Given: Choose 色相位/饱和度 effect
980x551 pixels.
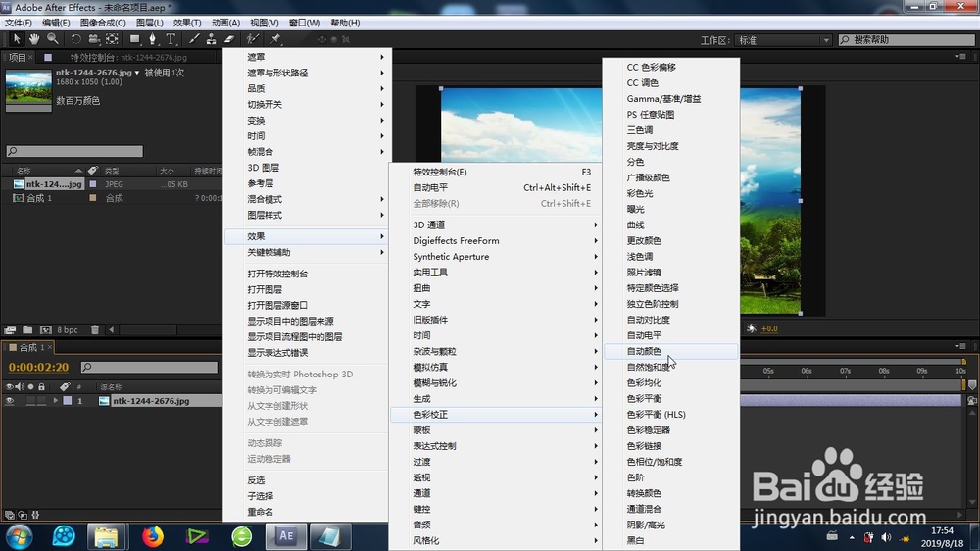Looking at the screenshot, I should coord(670,462).
